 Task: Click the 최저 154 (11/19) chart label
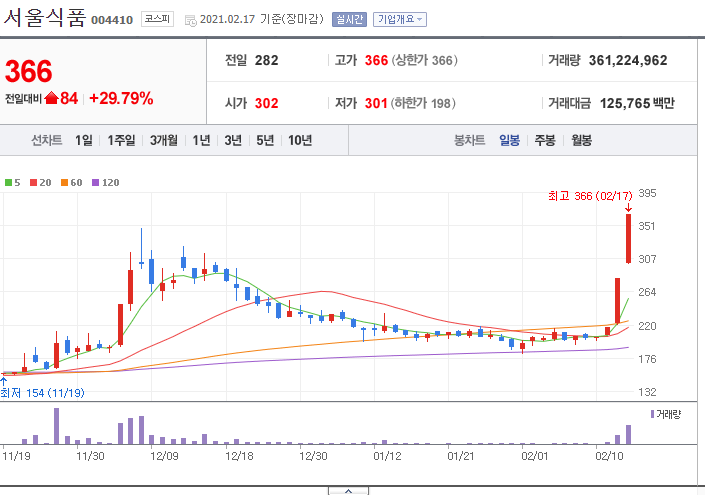[x=42, y=393]
